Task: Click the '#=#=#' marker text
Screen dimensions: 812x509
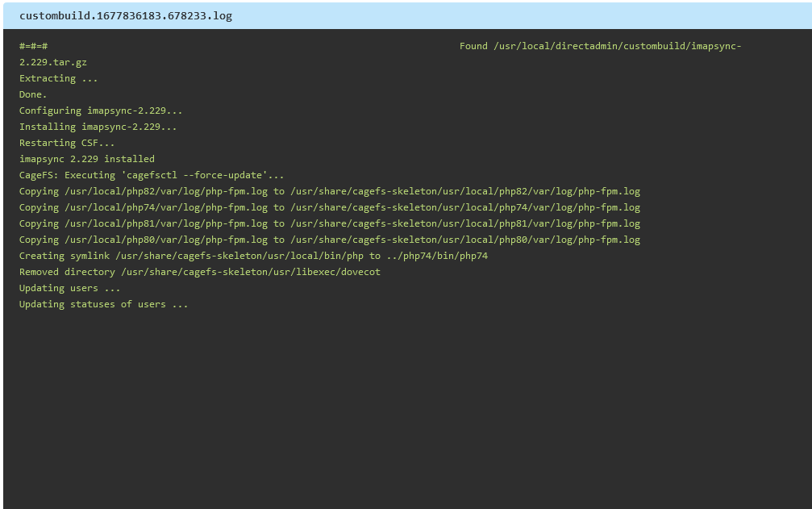Action: pyautogui.click(x=34, y=46)
